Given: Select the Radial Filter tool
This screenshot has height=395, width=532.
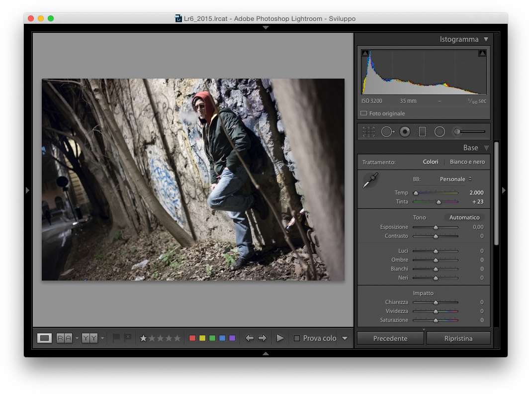Looking at the screenshot, I should click(x=440, y=132).
